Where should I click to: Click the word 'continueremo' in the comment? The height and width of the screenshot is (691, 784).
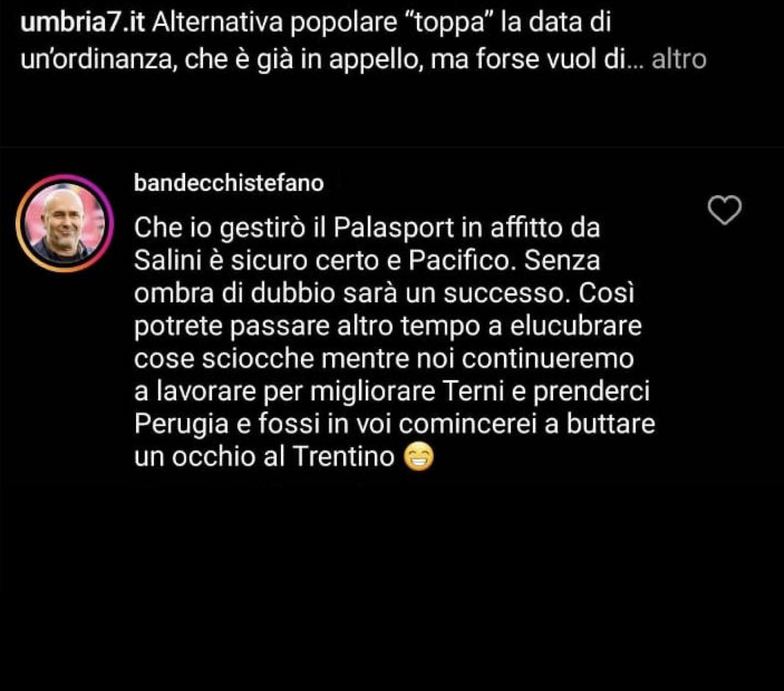[x=548, y=359]
